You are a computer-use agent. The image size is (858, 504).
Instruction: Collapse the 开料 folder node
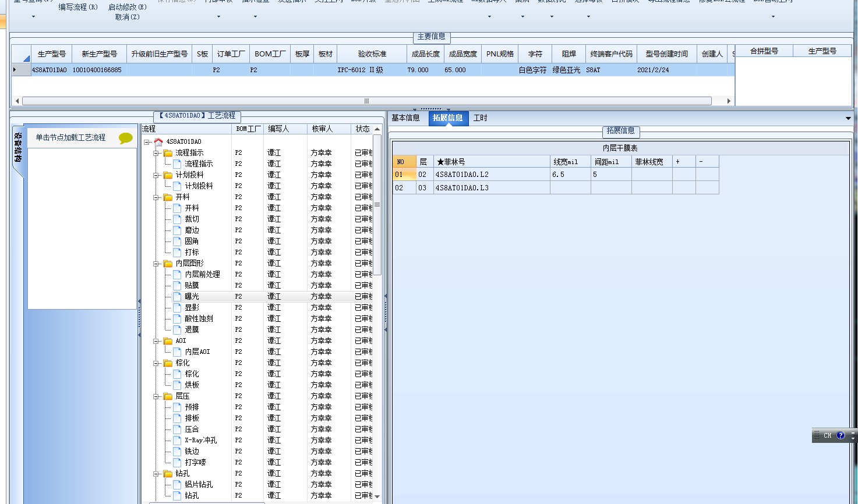coord(157,197)
